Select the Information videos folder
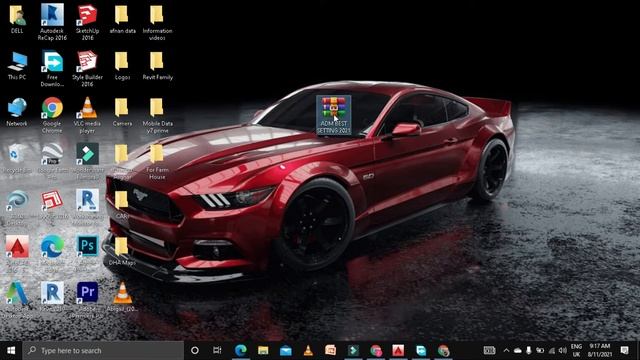This screenshot has height=360, width=640. coord(157,22)
